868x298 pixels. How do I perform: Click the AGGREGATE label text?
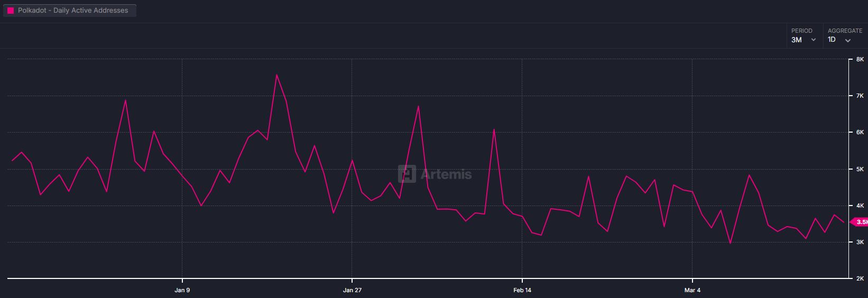coord(845,31)
